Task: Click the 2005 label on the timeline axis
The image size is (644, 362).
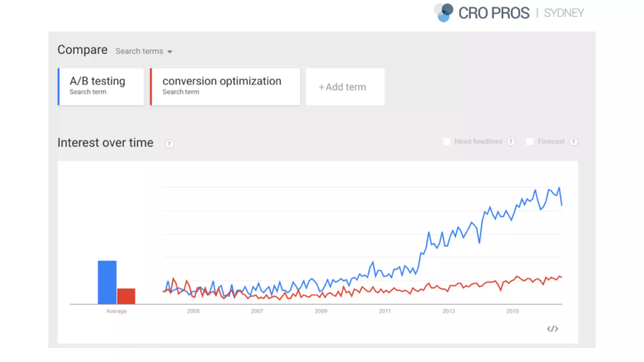Action: click(x=193, y=311)
